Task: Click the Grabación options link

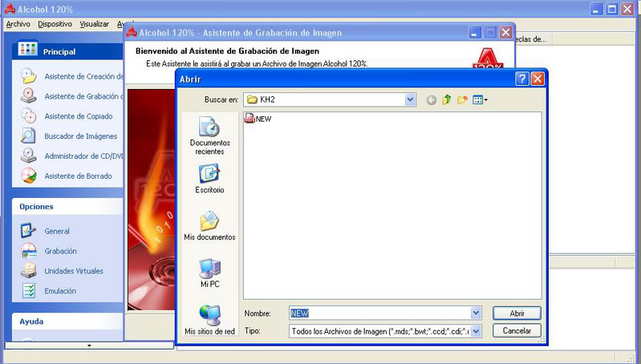Action: click(60, 251)
